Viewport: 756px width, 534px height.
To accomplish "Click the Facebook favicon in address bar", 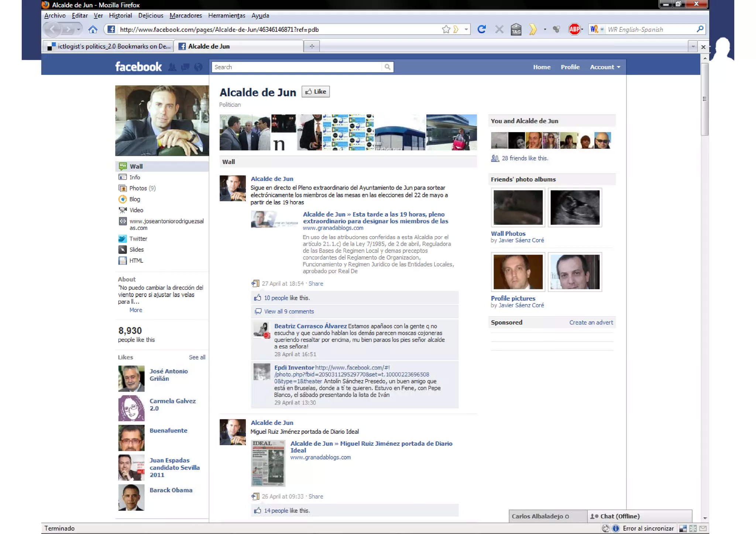I will (x=111, y=29).
